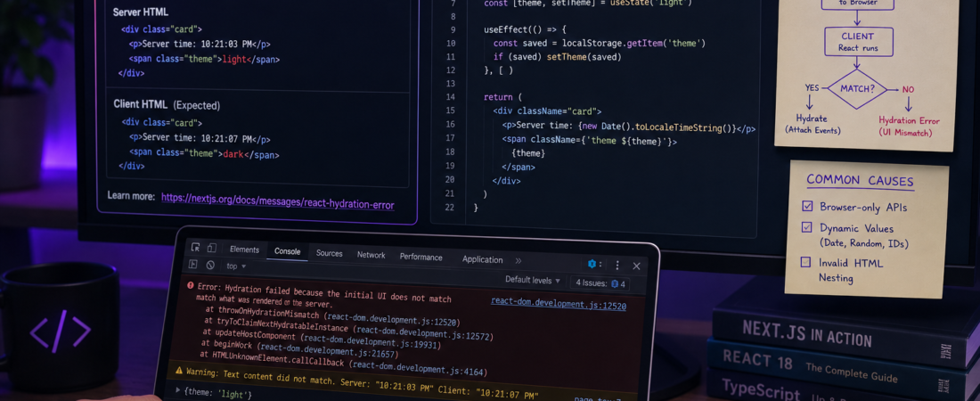Click the CLIENT React runs flowchart box
The image size is (980, 401).
(858, 42)
